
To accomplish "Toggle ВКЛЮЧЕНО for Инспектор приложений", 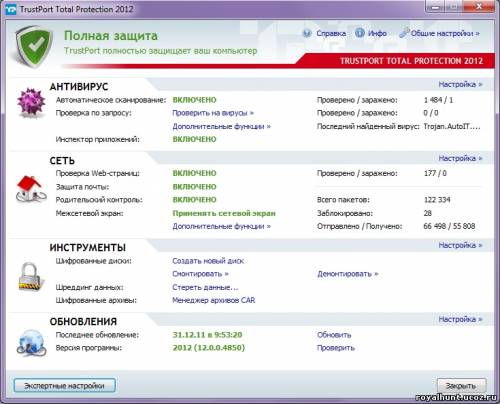I will (194, 139).
